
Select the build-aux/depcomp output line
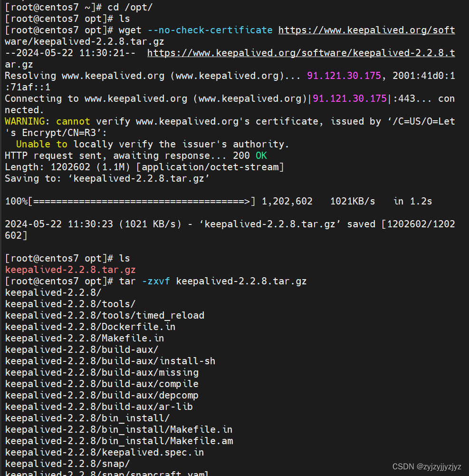tap(102, 396)
